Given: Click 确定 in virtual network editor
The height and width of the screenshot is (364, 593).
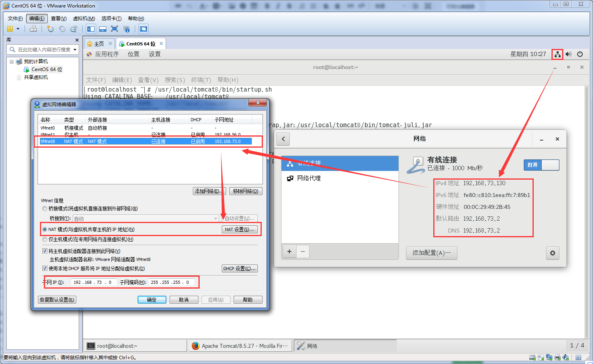Looking at the screenshot, I should click(152, 300).
